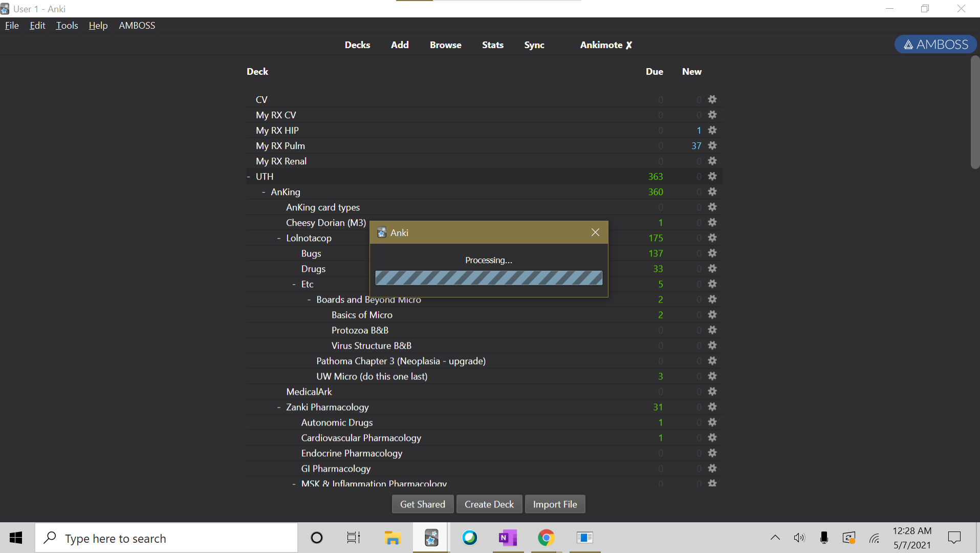View Stats for the collection
Viewport: 980px width, 553px height.
click(x=493, y=45)
